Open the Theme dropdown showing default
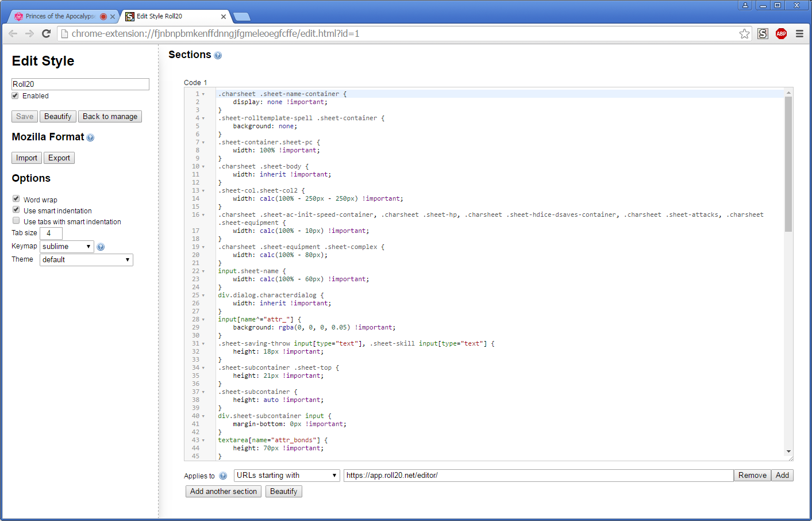Viewport: 812px width, 521px height. [x=86, y=259]
